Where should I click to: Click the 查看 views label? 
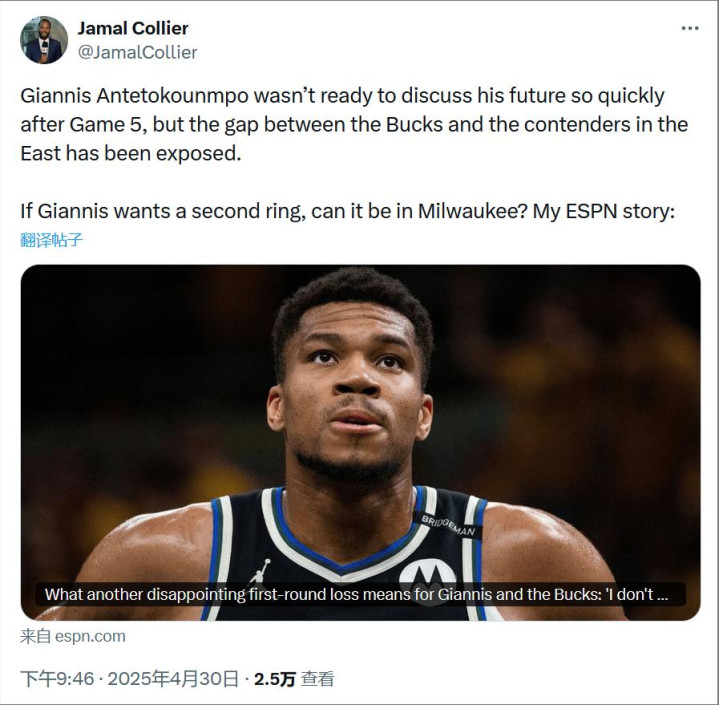[x=317, y=679]
